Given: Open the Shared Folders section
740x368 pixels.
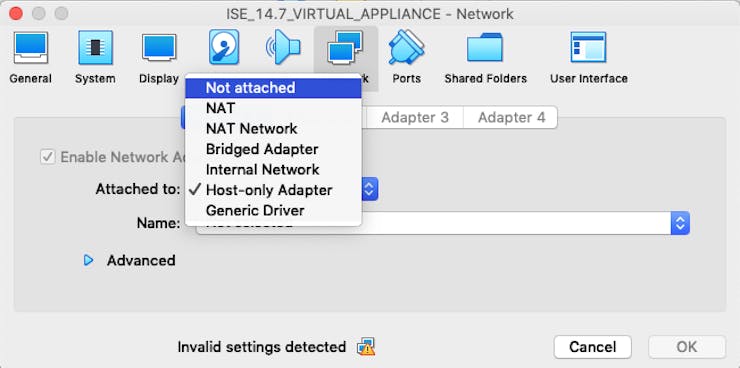Looking at the screenshot, I should 485,57.
